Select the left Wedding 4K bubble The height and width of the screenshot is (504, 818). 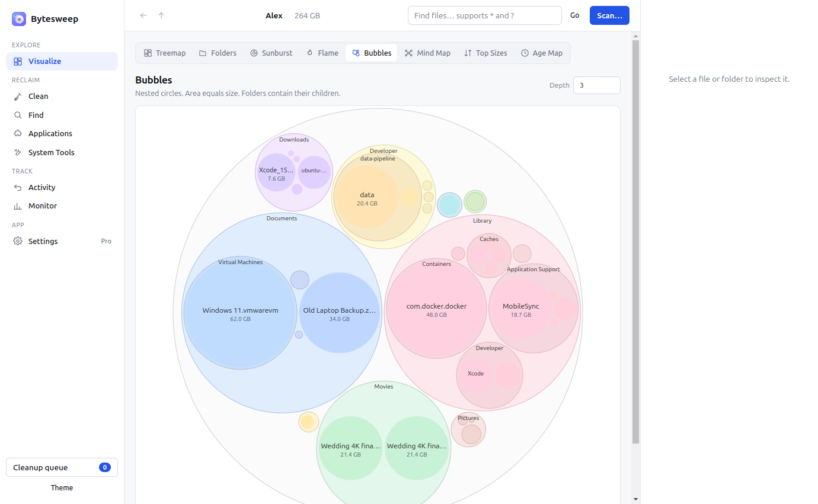point(350,448)
